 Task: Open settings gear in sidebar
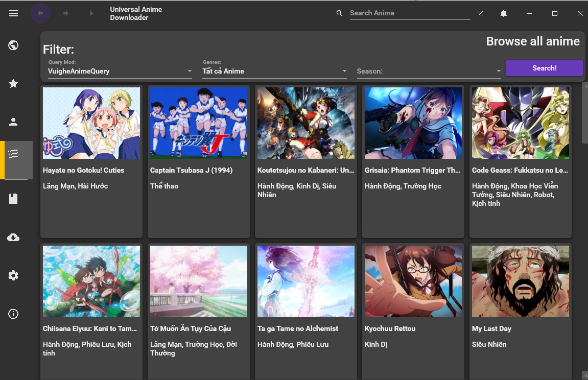[13, 276]
